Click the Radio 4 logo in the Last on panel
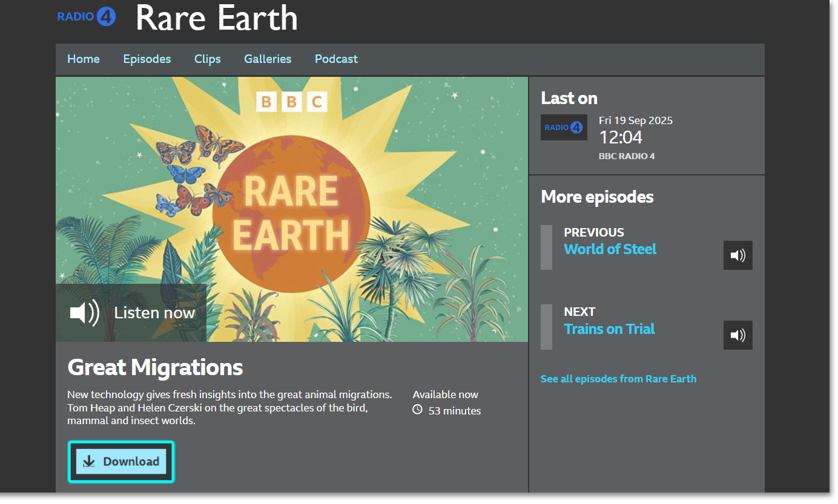 pyautogui.click(x=563, y=127)
